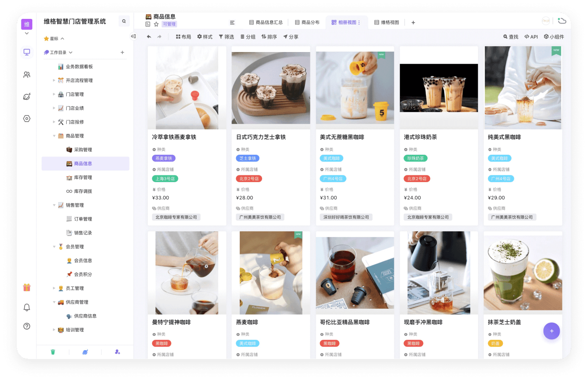The height and width of the screenshot is (380, 588).
Task: Open the 查找 search tool
Action: coord(510,36)
